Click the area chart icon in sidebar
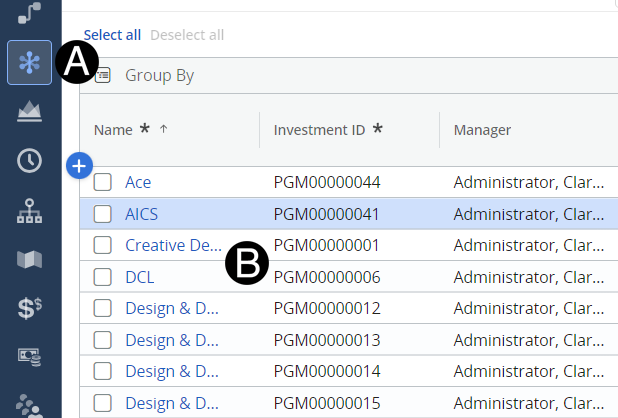The height and width of the screenshot is (418, 618). click(x=29, y=111)
